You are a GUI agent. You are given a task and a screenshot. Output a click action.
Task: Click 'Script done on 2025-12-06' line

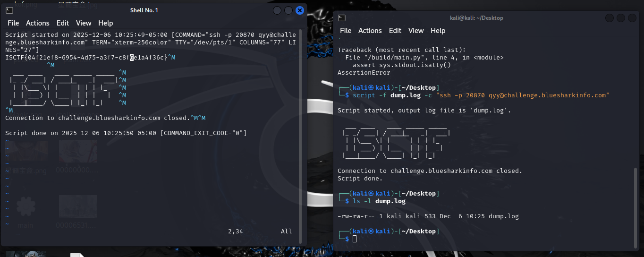tap(126, 133)
